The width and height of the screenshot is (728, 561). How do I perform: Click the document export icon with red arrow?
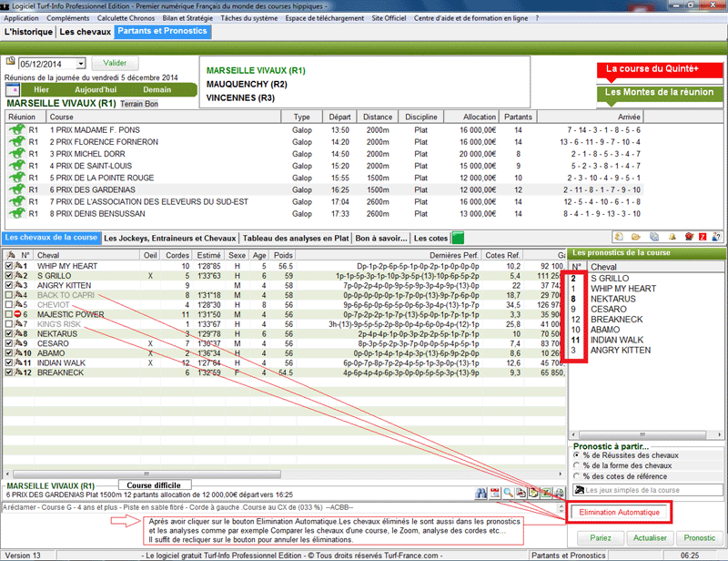(x=521, y=493)
